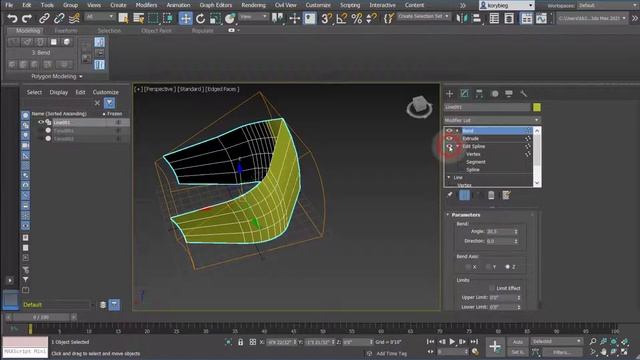The height and width of the screenshot is (360, 640).
Task: Toggle visibility eye of Line001 in Scene Explorer
Action: point(41,122)
